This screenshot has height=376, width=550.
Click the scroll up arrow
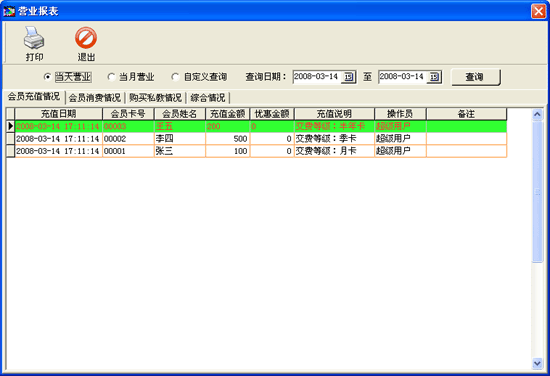(537, 114)
